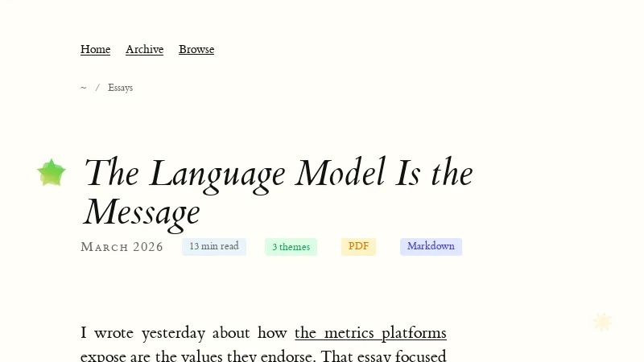Click the 13 min read badge

(214, 247)
